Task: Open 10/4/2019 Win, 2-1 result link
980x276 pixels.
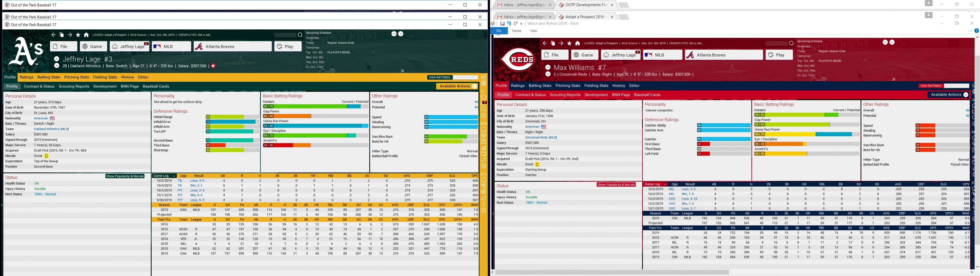Action: pos(196,186)
